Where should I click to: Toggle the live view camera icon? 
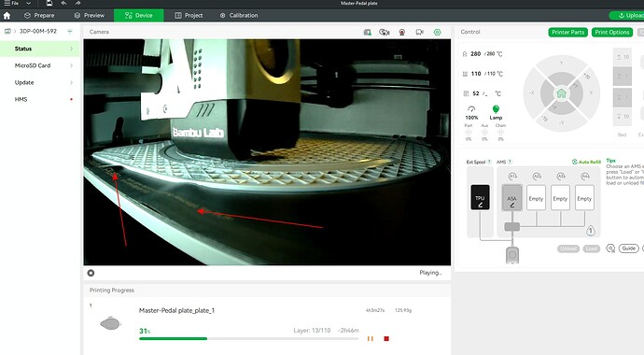click(419, 32)
